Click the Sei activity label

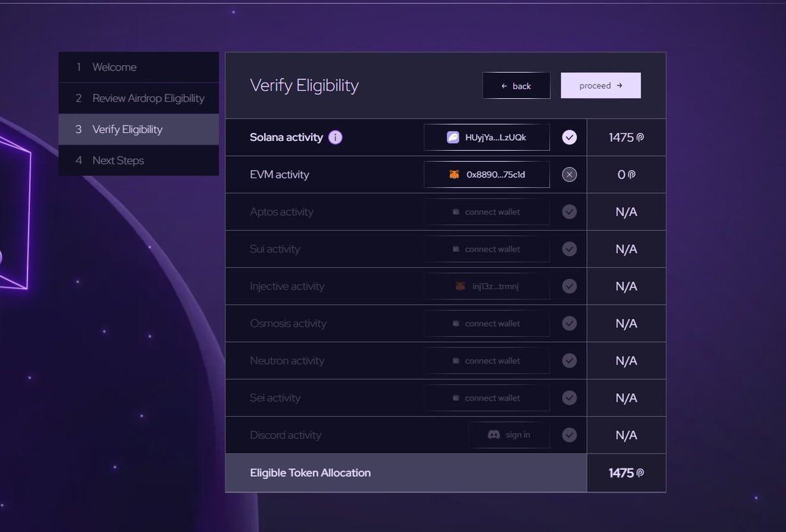[x=275, y=398]
